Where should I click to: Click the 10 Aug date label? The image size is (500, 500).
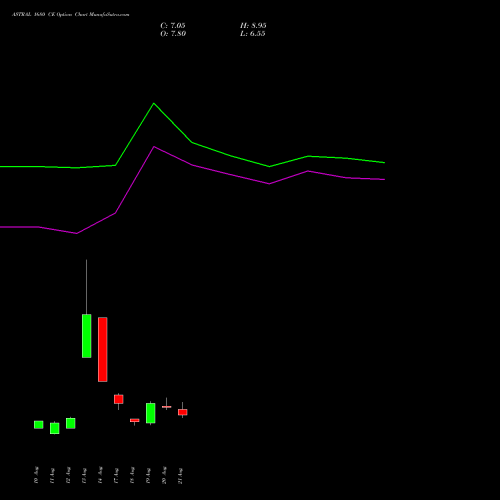(36, 475)
